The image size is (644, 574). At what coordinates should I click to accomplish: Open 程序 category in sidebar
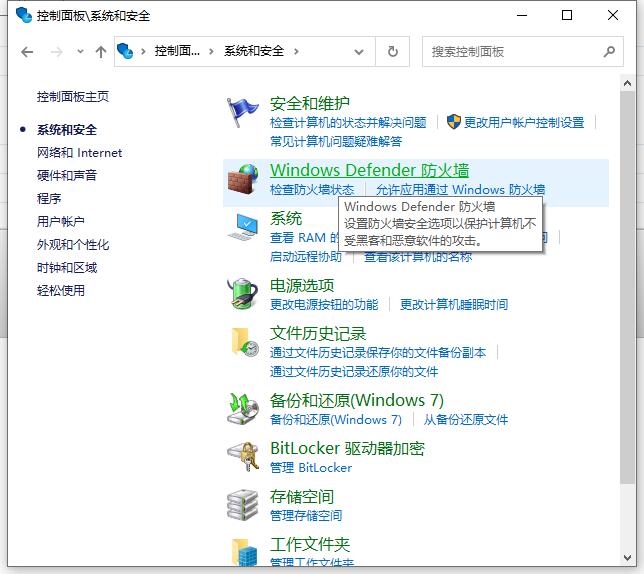(x=49, y=199)
